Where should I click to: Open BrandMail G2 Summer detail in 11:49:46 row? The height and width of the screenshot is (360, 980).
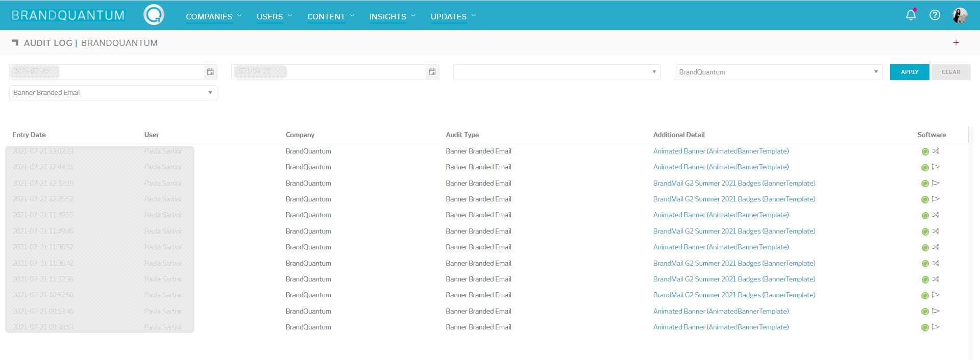pos(734,232)
